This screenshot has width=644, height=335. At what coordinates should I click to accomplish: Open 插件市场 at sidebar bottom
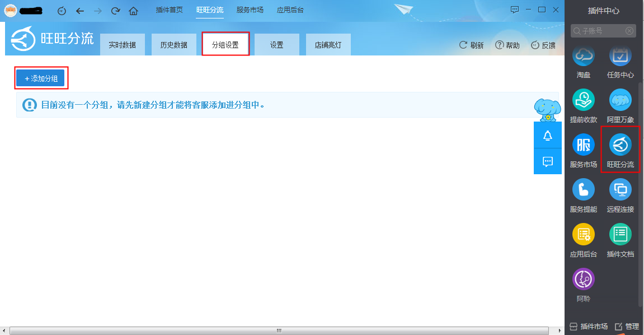click(x=589, y=327)
